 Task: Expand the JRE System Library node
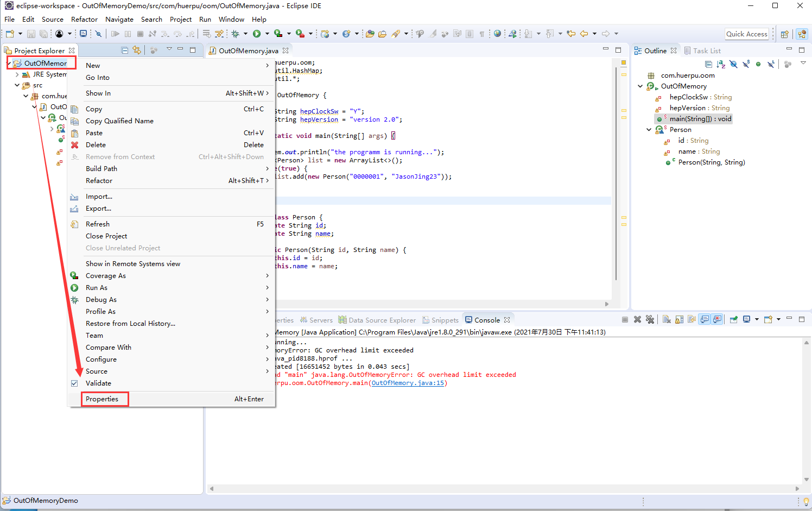coord(17,74)
